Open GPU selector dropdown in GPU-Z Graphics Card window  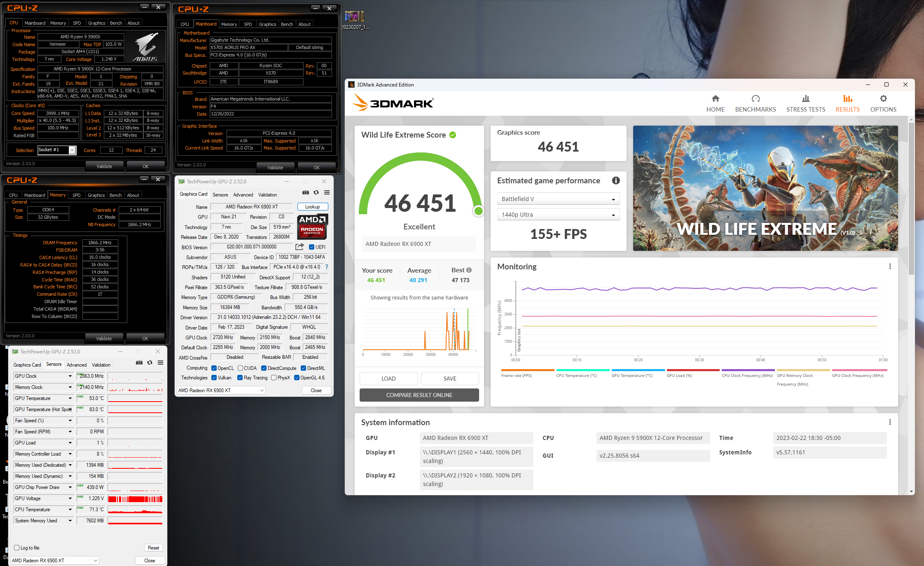(221, 391)
